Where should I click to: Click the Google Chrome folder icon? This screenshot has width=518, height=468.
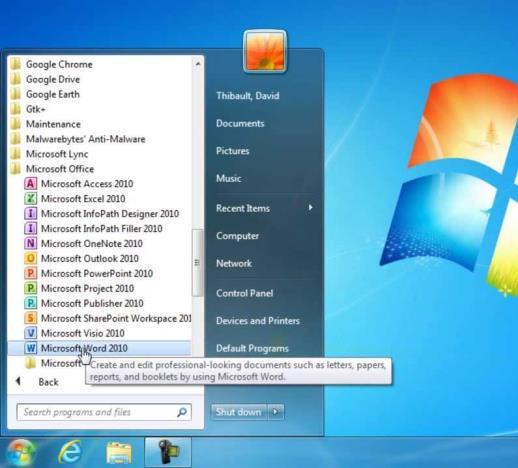pos(15,64)
